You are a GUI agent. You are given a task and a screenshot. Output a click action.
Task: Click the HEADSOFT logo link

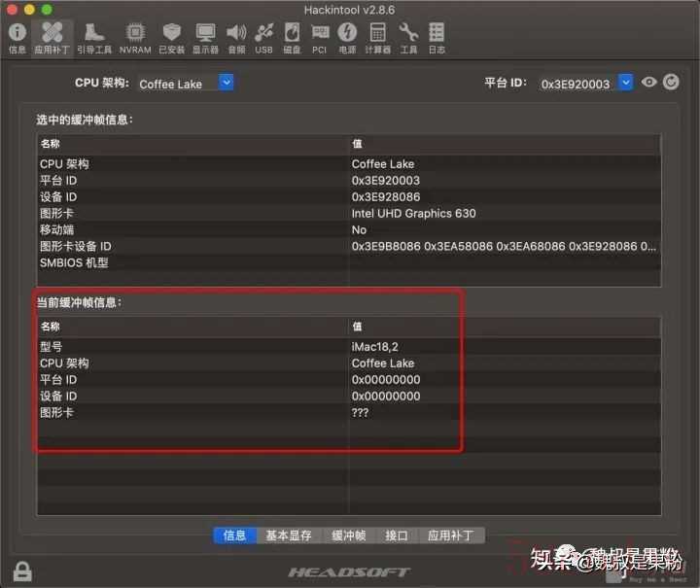[349, 571]
